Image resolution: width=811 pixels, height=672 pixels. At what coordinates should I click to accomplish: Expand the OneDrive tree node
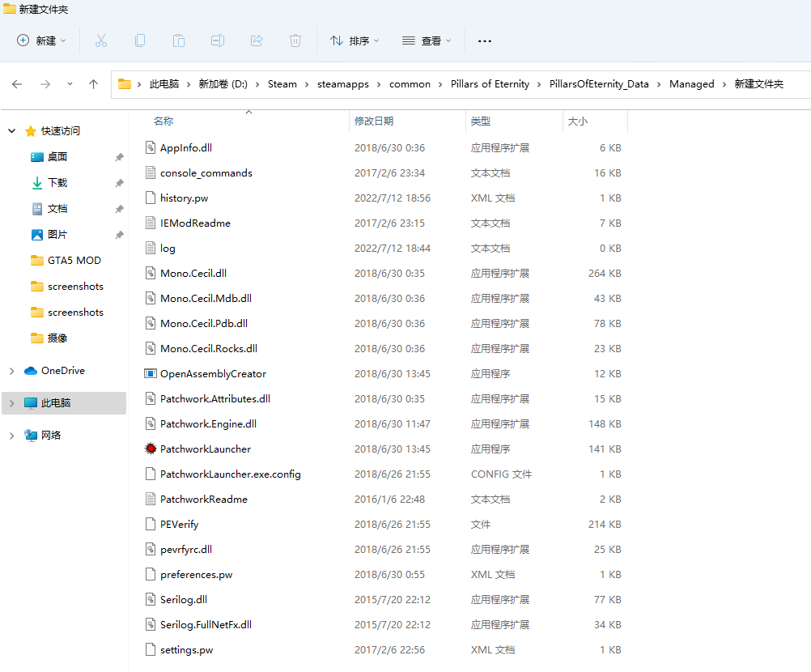point(12,371)
